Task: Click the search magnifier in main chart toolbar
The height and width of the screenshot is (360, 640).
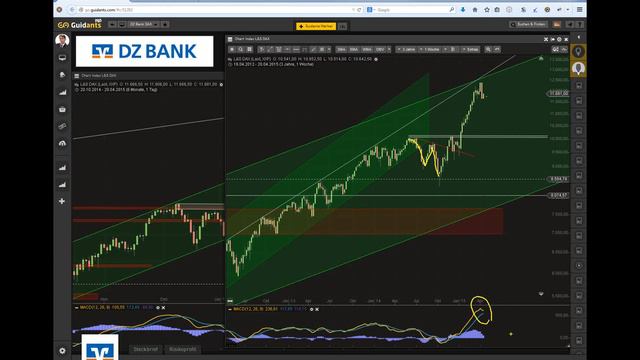Action: coord(240,49)
